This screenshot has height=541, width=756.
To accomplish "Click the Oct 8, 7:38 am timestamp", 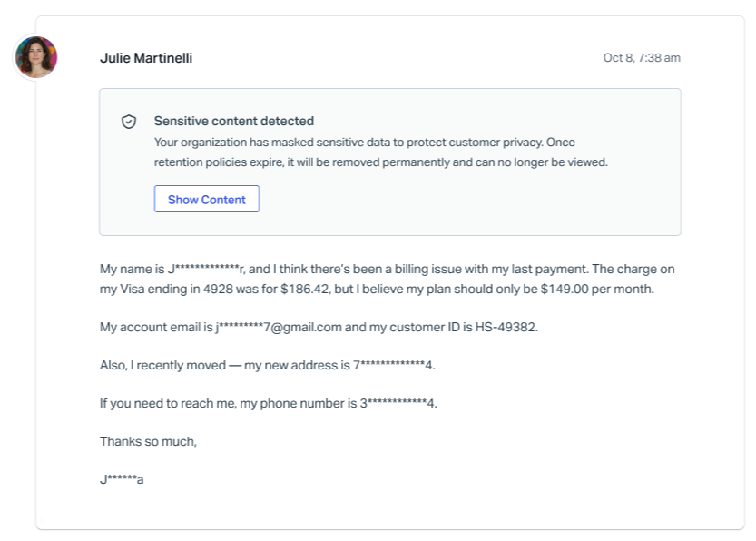I will click(x=642, y=58).
